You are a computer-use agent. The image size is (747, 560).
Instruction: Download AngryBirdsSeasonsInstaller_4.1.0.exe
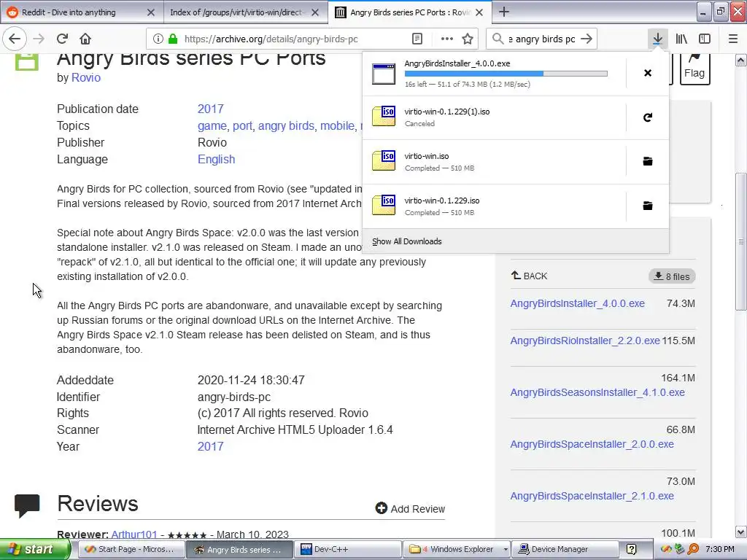[x=597, y=392]
